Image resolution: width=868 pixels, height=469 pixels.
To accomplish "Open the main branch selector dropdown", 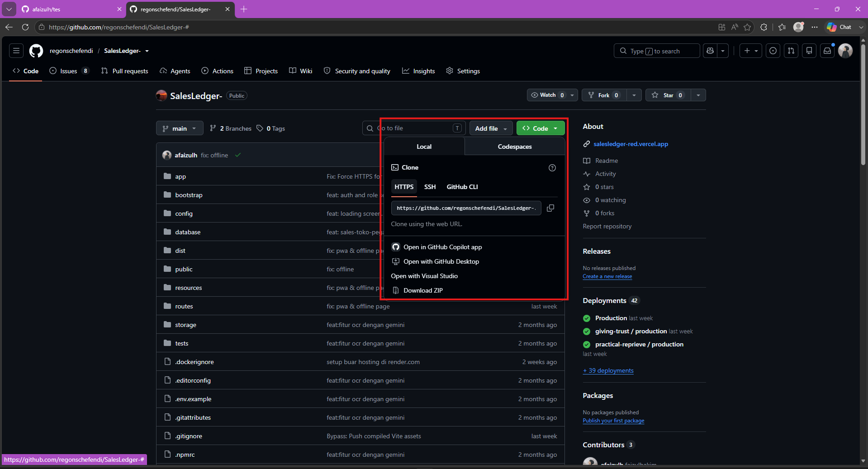I will [x=180, y=128].
